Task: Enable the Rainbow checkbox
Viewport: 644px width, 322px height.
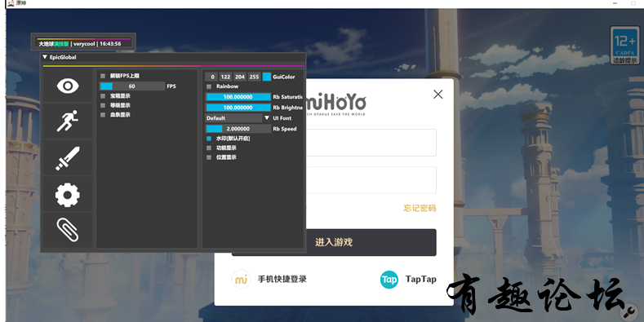Action: tap(209, 86)
